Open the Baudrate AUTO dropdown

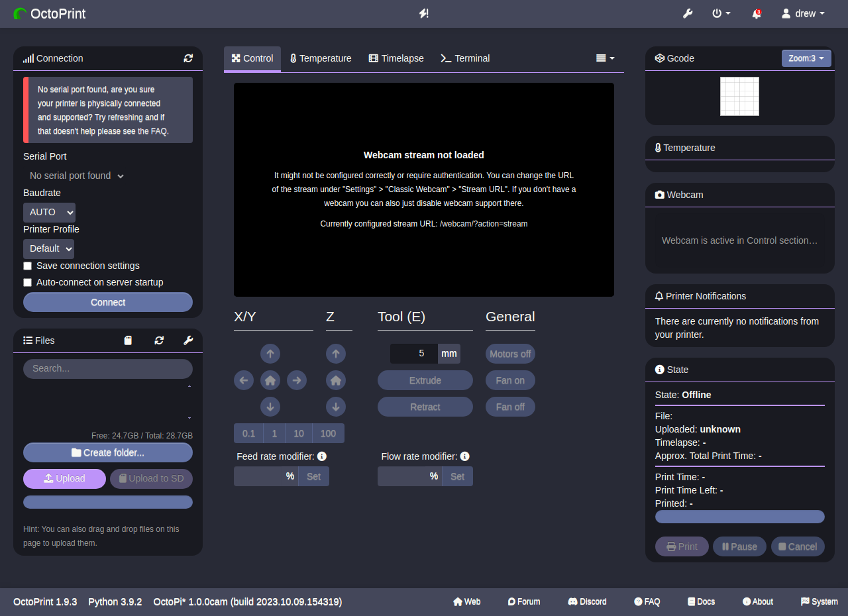coord(49,213)
